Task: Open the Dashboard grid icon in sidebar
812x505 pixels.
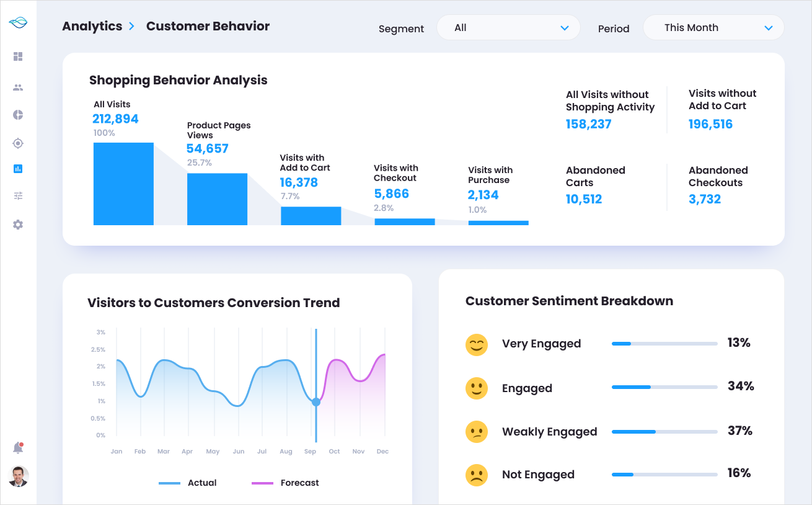Action: pos(18,56)
